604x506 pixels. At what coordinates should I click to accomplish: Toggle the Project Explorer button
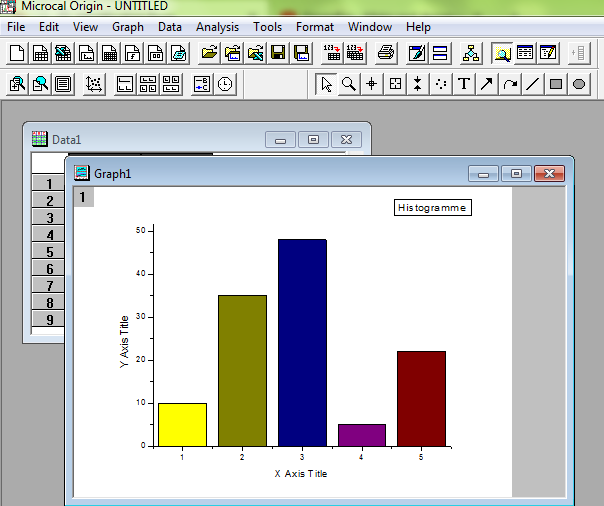(471, 52)
